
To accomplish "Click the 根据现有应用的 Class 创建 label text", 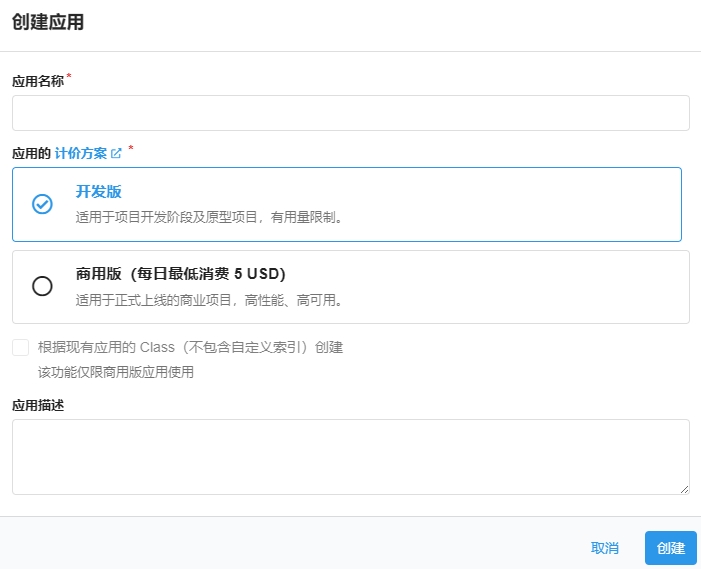I will [x=190, y=348].
